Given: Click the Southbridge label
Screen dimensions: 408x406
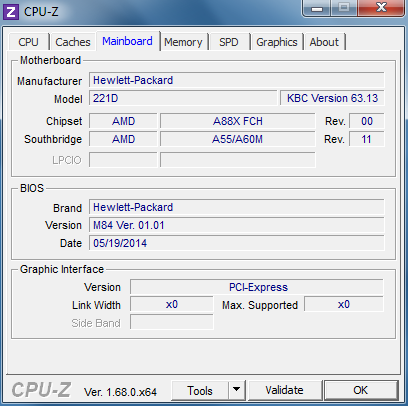Looking at the screenshot, I should [x=53, y=139].
